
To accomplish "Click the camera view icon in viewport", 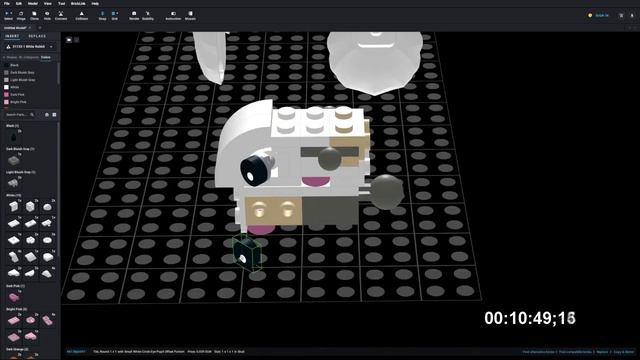I will point(69,40).
